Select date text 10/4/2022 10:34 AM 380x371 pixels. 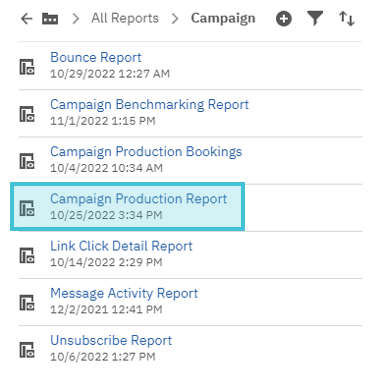(106, 168)
